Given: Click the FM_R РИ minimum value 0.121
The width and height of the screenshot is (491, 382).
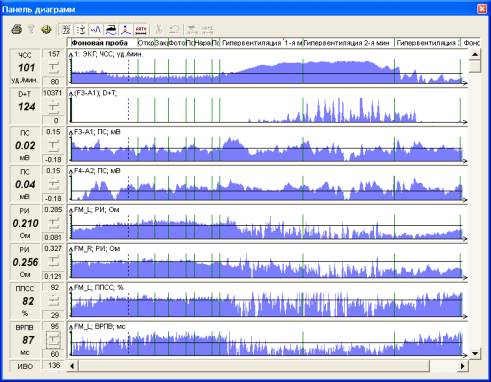Looking at the screenshot, I should click(x=53, y=276).
